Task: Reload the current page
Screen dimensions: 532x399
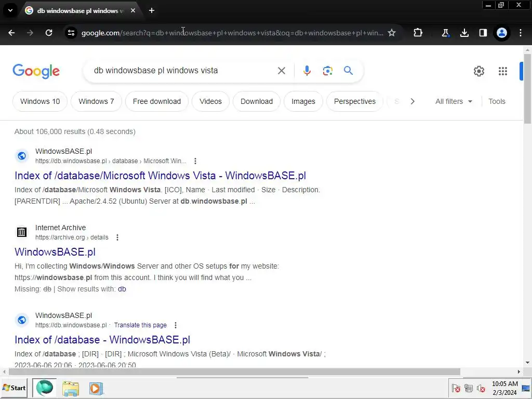Action: (x=49, y=33)
